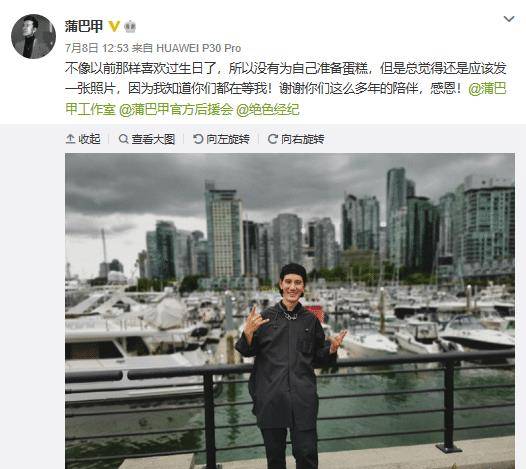Click the clockwise rotate arrow icon
This screenshot has width=526, height=469.
pos(273,139)
